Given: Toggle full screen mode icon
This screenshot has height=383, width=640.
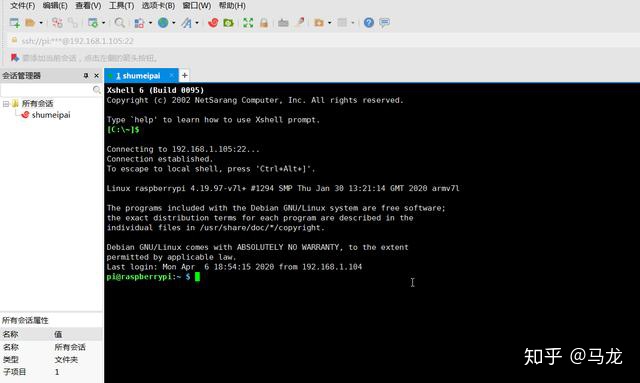Looking at the screenshot, I should click(248, 23).
